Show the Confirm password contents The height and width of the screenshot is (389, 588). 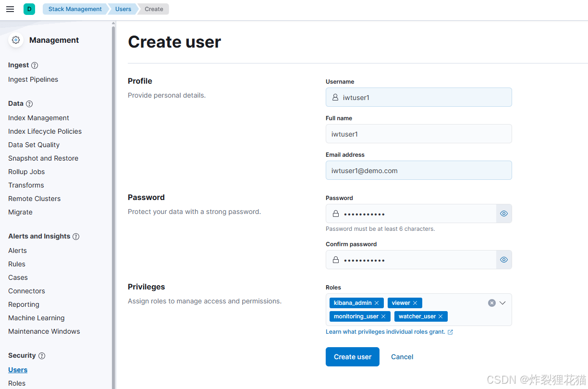(x=504, y=260)
